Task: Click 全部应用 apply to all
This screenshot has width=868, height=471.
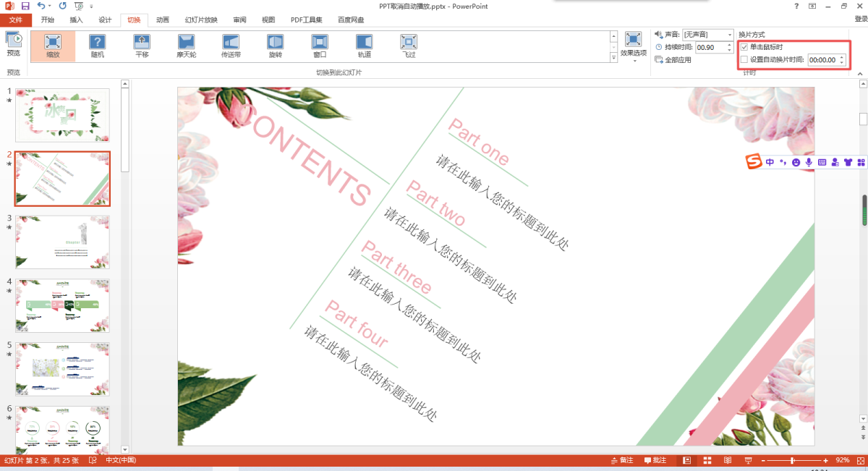Action: tap(673, 60)
